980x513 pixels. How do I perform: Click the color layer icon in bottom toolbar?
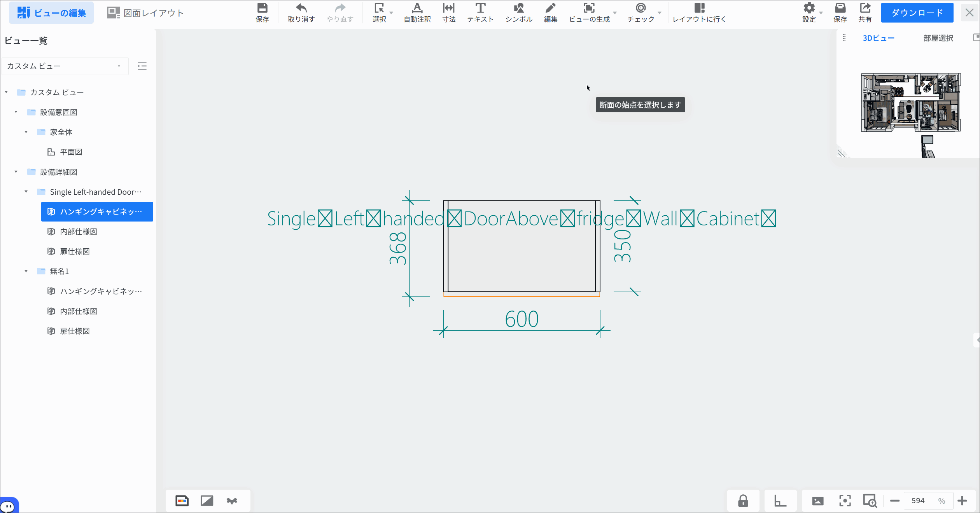[182, 501]
